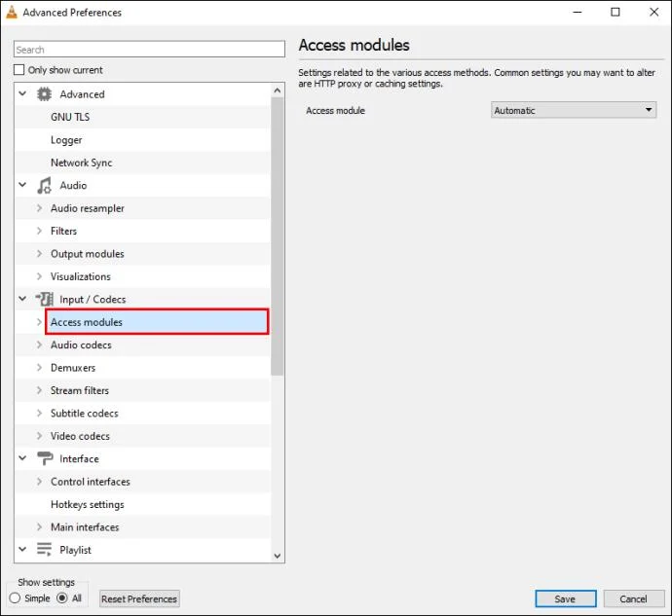Expand the Access modules node

39,322
